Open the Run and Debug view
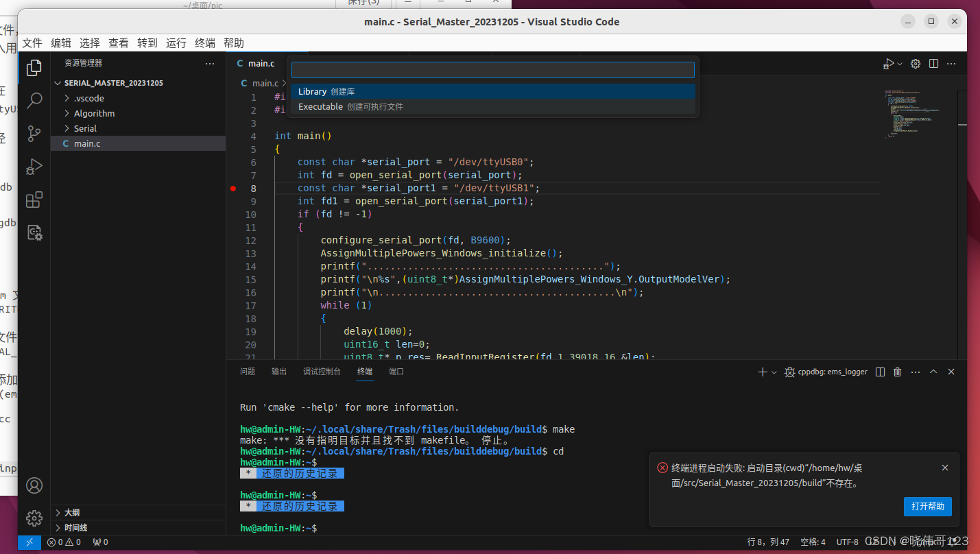The height and width of the screenshot is (554, 980). (x=34, y=167)
